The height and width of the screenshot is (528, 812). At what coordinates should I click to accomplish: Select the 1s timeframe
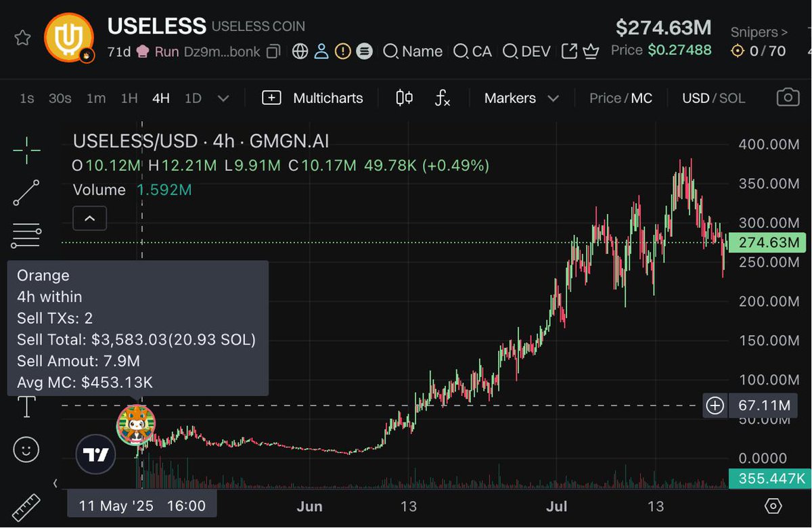coord(26,98)
